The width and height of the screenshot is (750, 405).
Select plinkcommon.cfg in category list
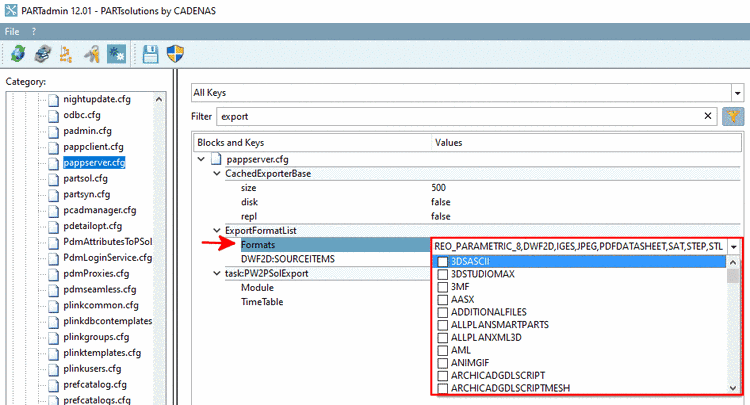point(101,305)
